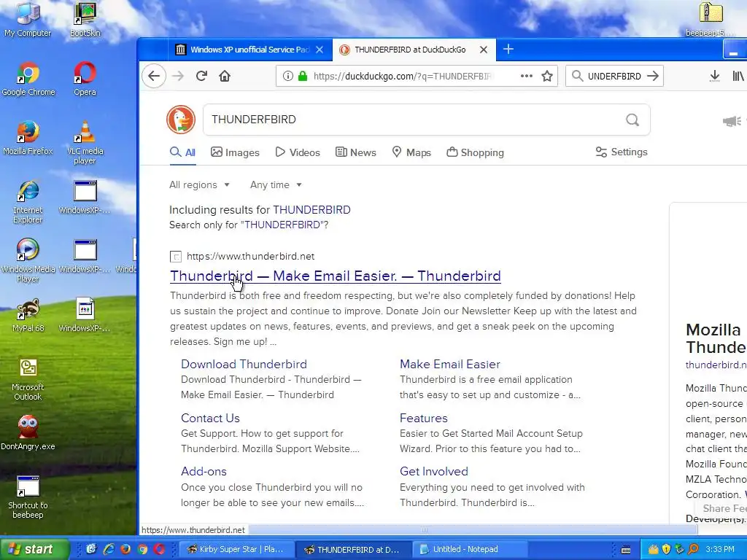Expand All regions dropdown
The height and width of the screenshot is (560, 747).
pyautogui.click(x=200, y=184)
